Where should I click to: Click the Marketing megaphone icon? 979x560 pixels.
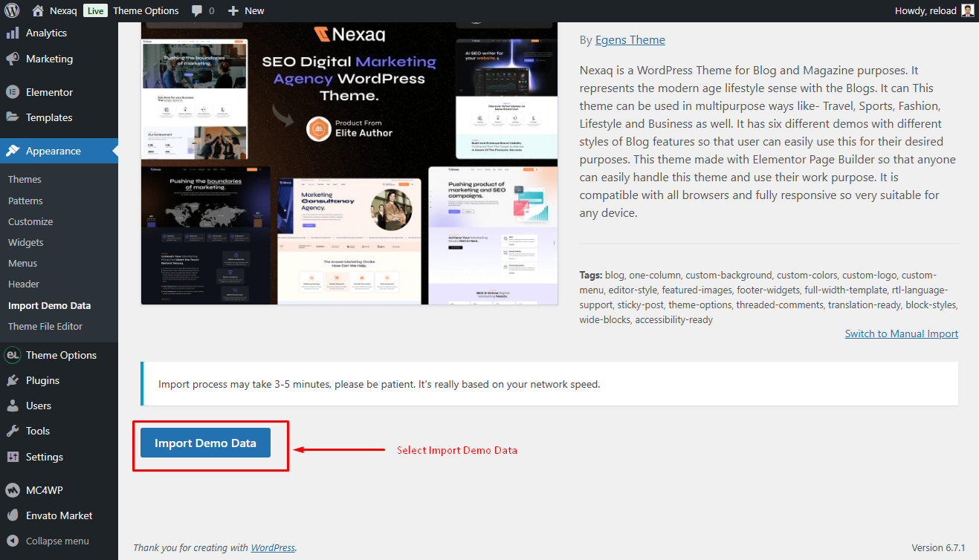[13, 59]
